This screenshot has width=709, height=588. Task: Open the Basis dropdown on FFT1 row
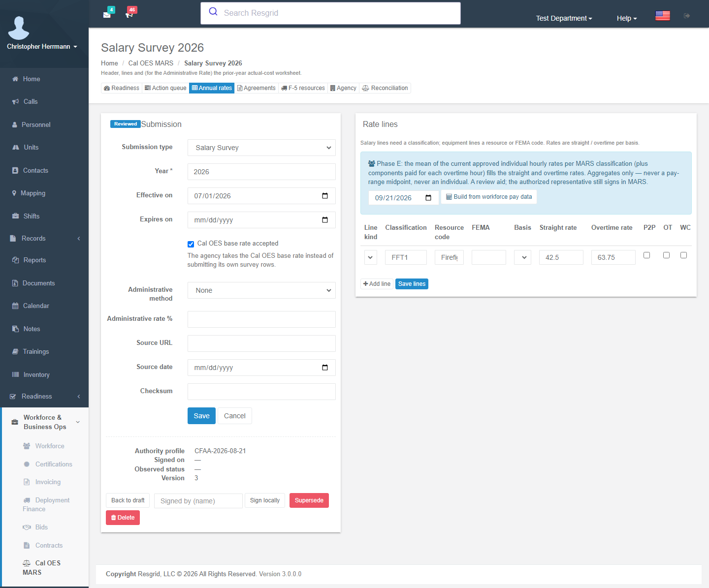[x=522, y=257]
